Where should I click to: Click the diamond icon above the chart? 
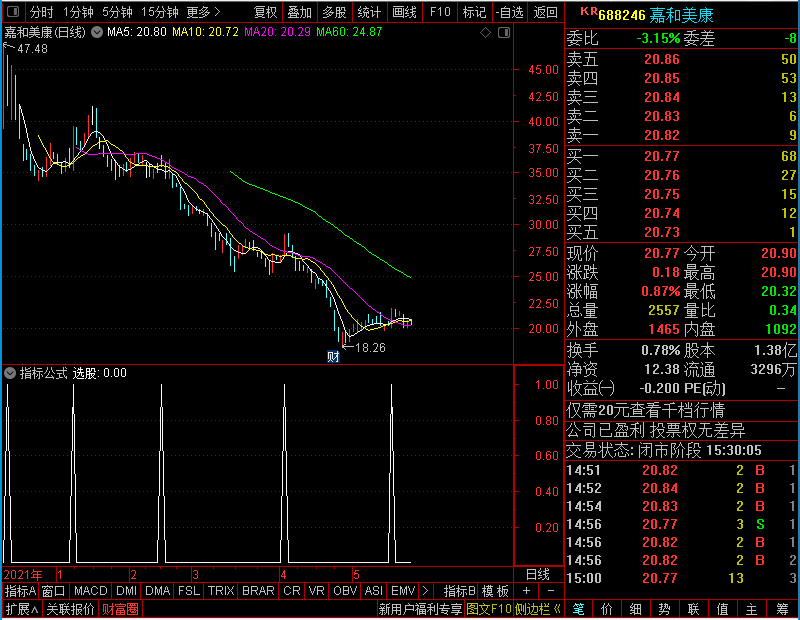[x=485, y=33]
